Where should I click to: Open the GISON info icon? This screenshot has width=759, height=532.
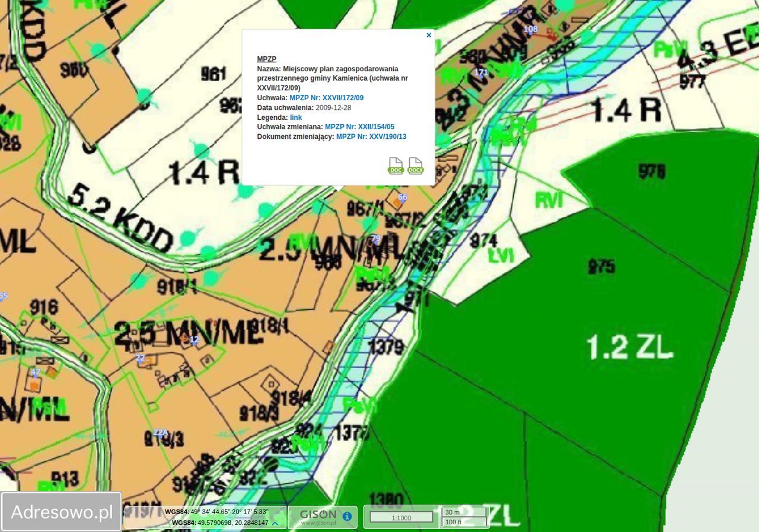pos(347,516)
